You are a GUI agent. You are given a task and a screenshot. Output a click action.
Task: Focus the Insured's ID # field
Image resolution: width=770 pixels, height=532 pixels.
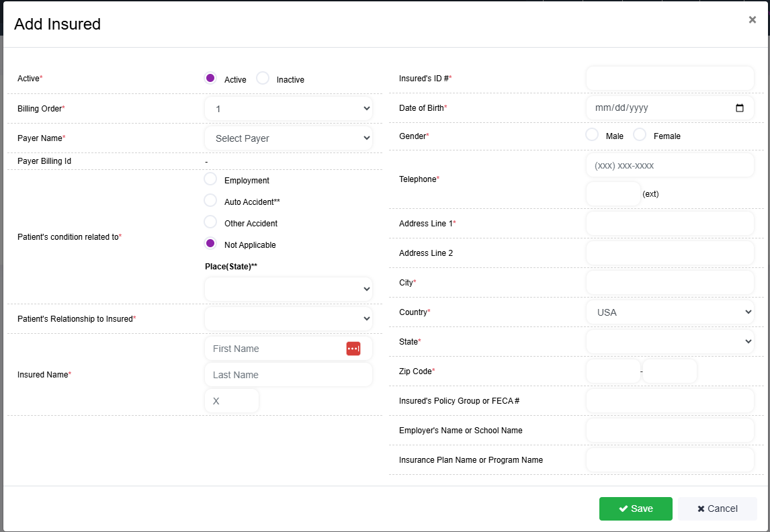670,79
